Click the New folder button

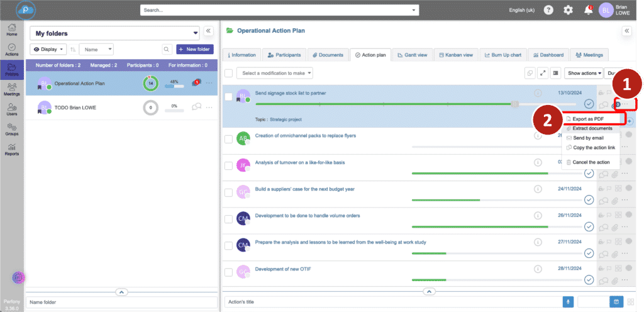click(194, 49)
